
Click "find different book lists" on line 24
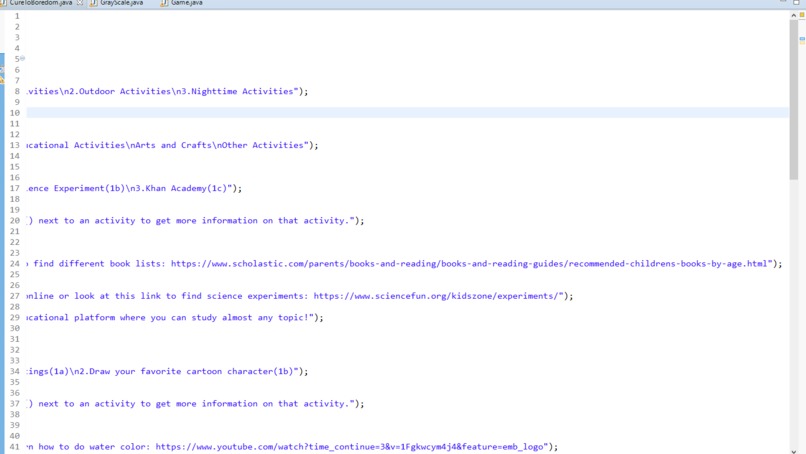point(97,263)
